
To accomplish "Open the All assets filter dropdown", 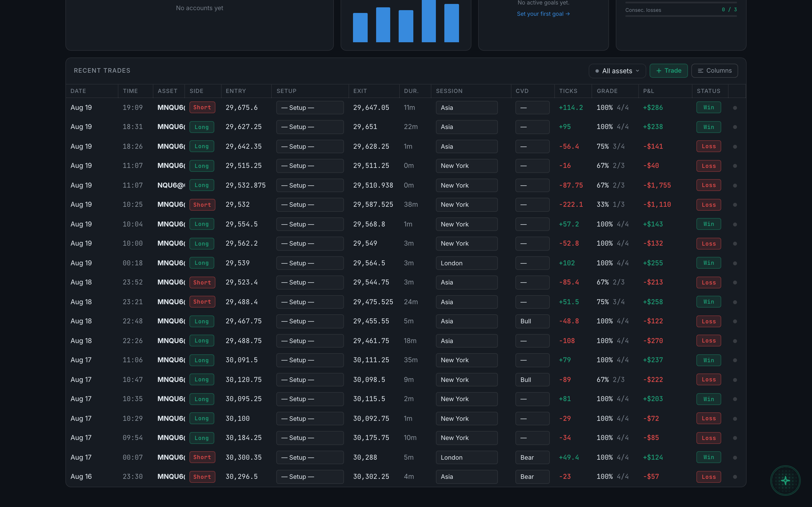I will (x=617, y=71).
